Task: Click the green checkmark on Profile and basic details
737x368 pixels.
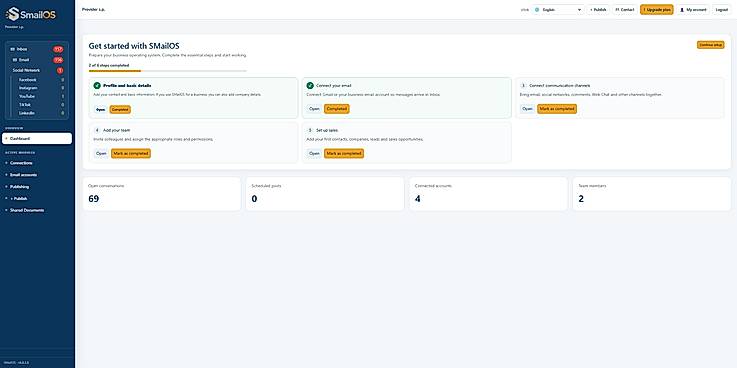Action: click(x=97, y=86)
